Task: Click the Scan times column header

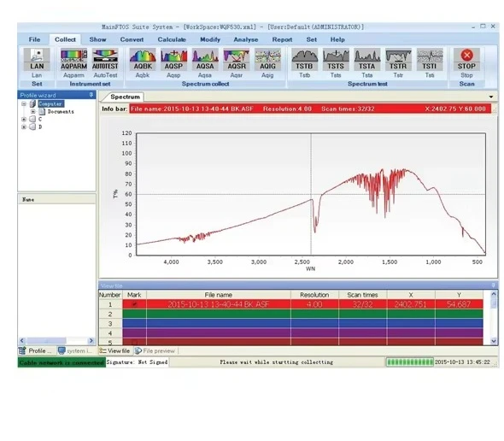Action: coord(362,295)
